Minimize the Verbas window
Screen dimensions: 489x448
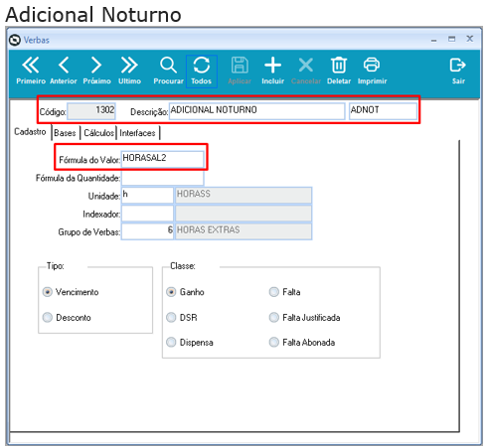pyautogui.click(x=433, y=40)
